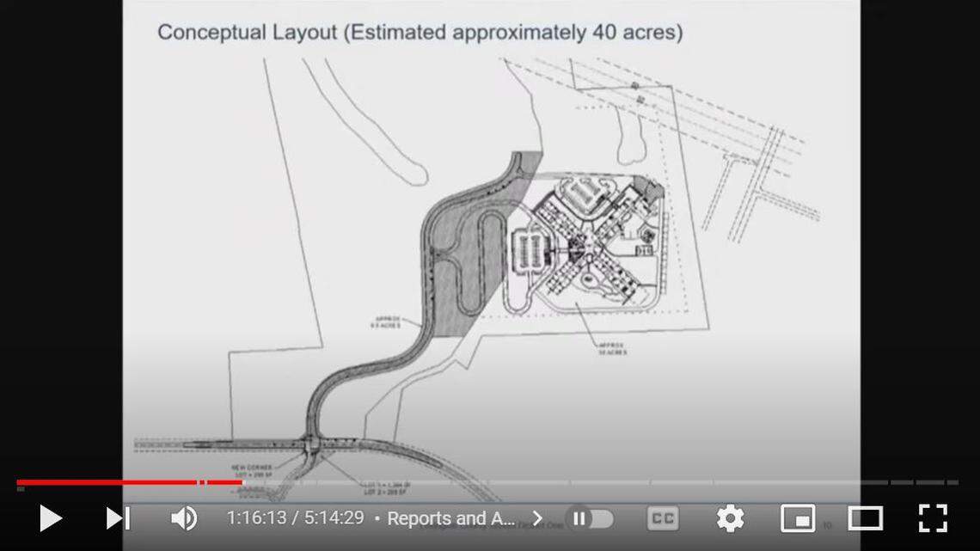
Task: Seek to the middle of the progress bar
Action: coord(487,483)
